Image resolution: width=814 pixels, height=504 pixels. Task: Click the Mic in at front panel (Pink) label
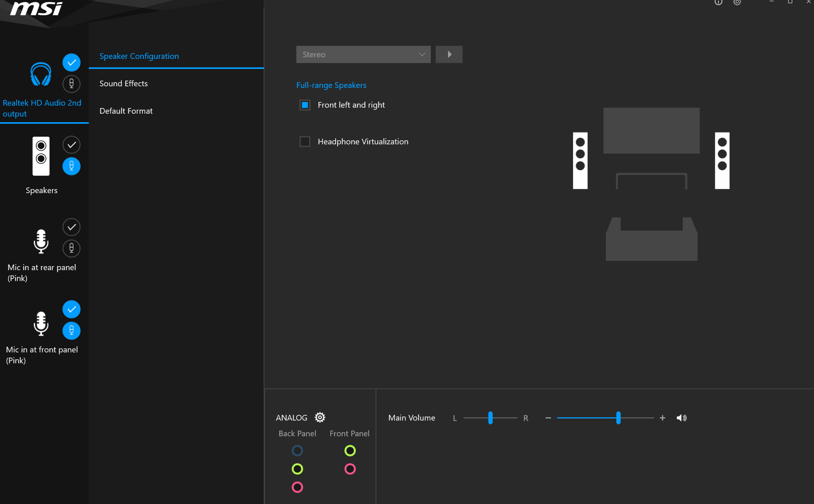42,355
